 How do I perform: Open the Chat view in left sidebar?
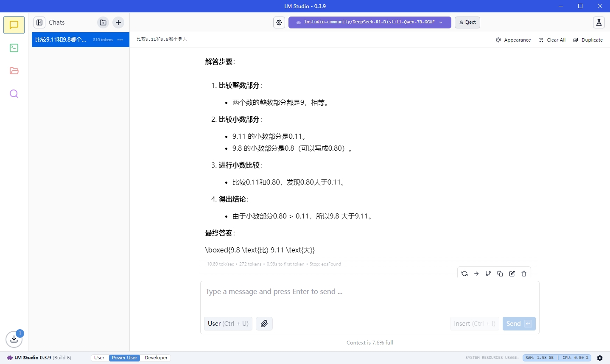(x=14, y=25)
